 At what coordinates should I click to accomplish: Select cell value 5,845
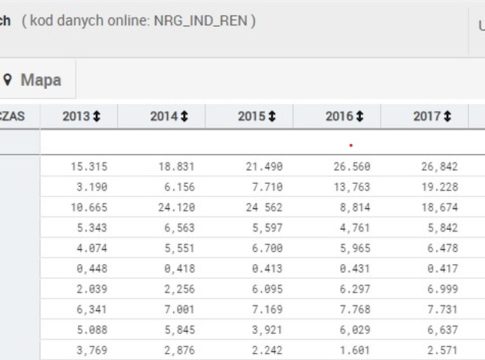pyautogui.click(x=180, y=330)
